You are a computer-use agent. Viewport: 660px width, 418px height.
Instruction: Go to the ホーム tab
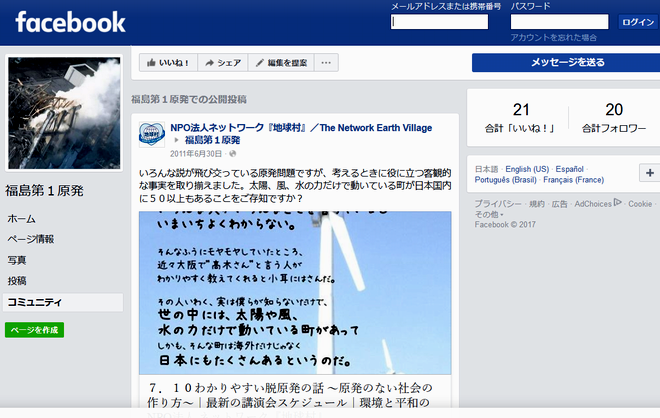21,219
